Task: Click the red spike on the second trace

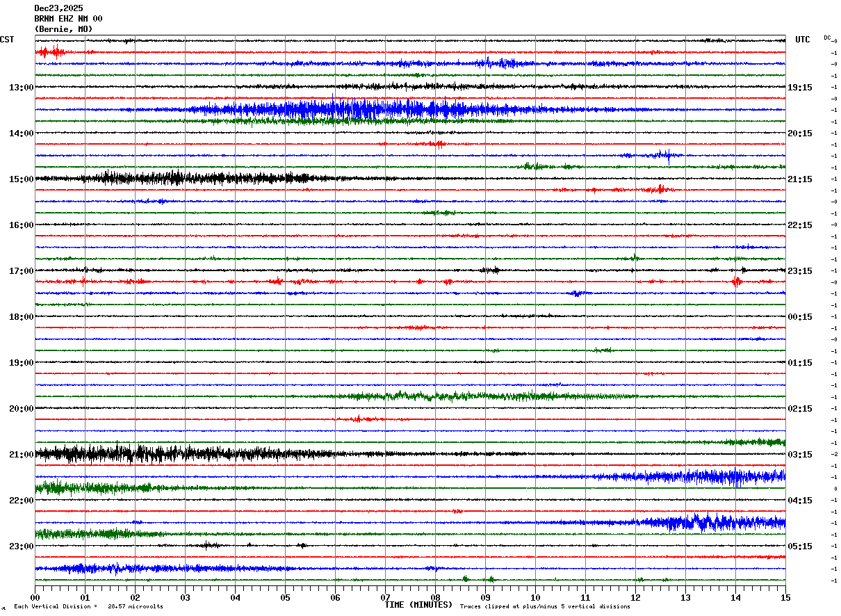Action: click(x=51, y=51)
